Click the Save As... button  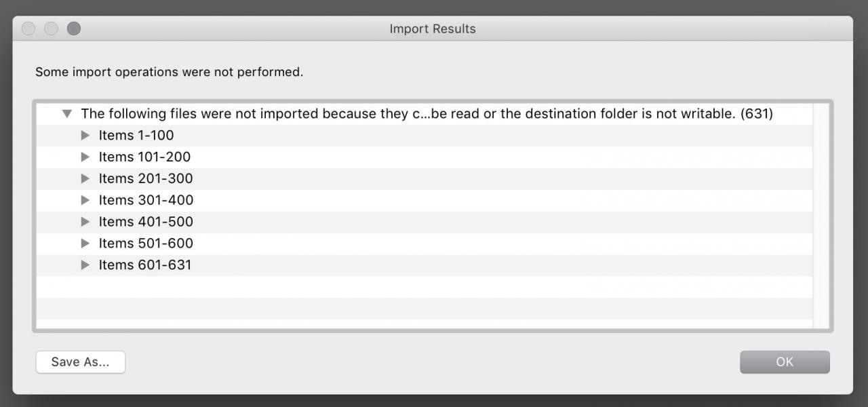(x=80, y=362)
